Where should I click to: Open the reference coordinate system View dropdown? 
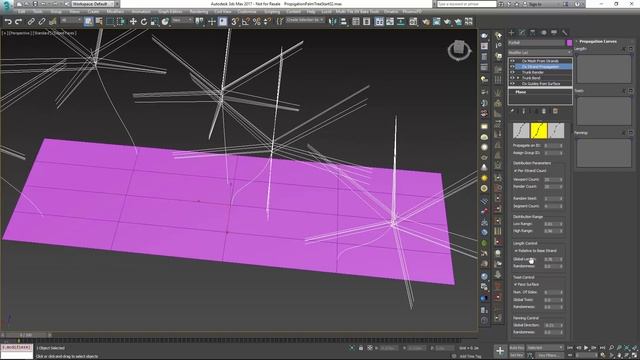(182, 20)
